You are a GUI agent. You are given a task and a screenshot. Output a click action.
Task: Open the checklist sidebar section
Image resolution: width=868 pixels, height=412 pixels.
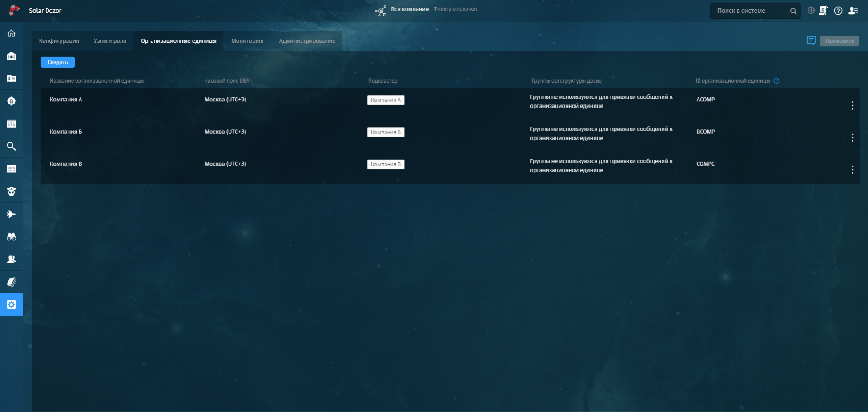[12, 169]
